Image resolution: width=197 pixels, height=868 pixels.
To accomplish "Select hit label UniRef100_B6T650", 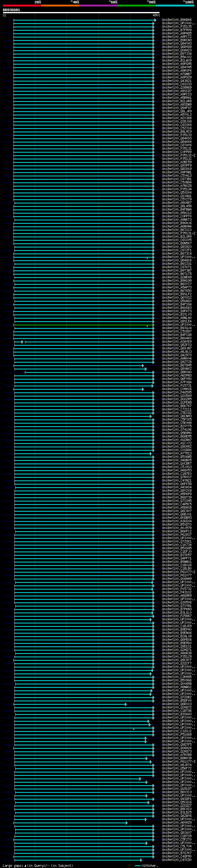I will [x=177, y=291].
